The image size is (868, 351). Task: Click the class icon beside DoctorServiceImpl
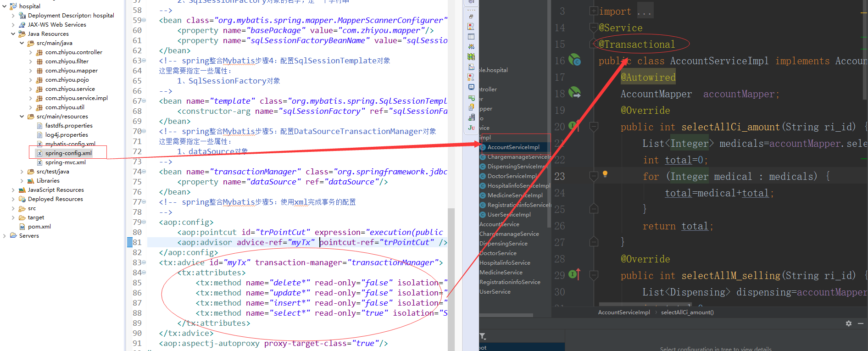coord(483,176)
